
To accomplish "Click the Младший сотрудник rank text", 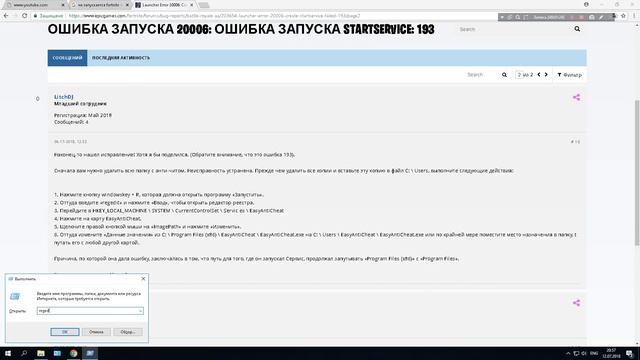I will (80, 104).
